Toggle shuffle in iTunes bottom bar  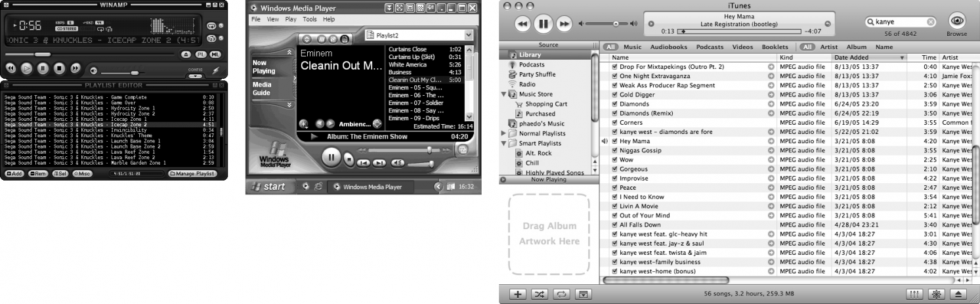pos(540,294)
